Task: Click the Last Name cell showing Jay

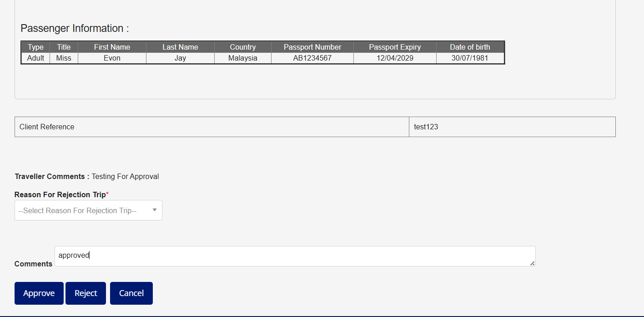Action: [x=180, y=58]
